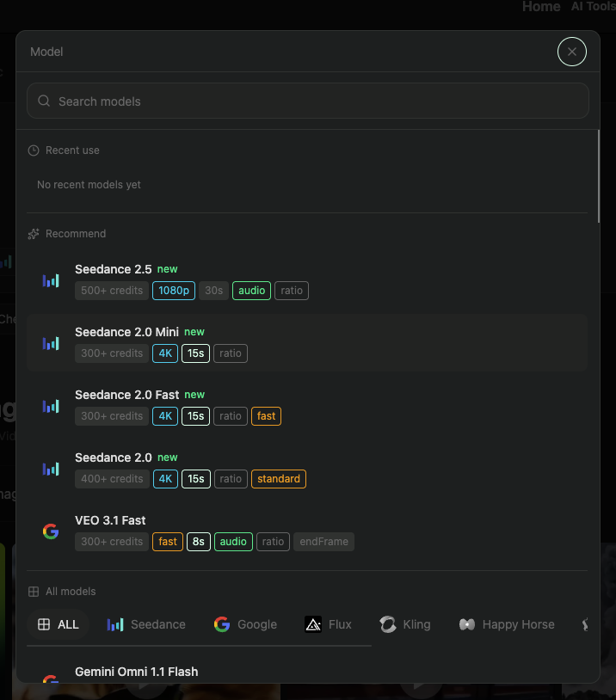Click the No recent models yet message
The height and width of the screenshot is (700, 616).
point(89,185)
